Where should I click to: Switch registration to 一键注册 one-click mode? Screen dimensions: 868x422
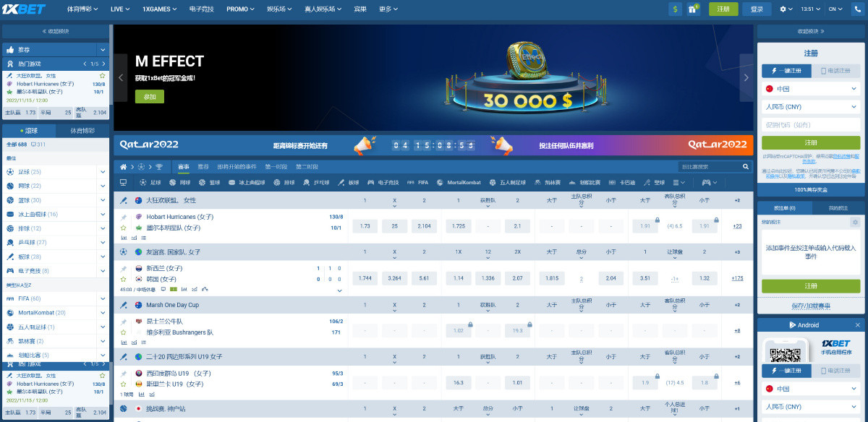785,70
